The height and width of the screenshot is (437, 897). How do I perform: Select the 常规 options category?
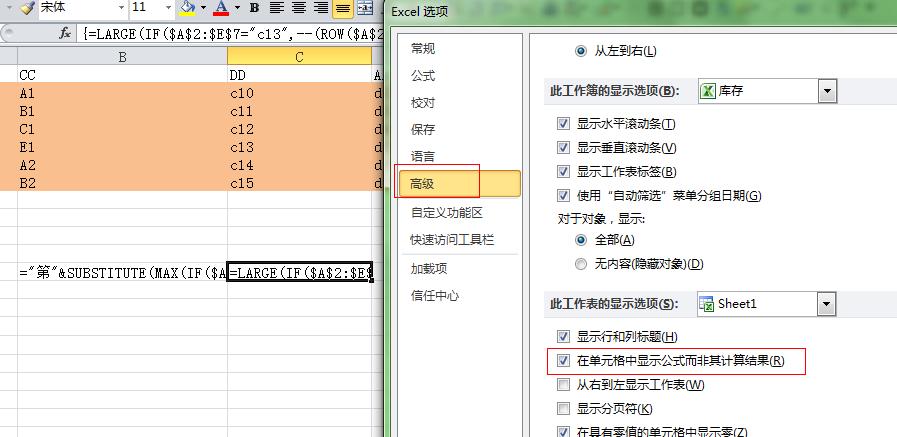click(423, 49)
